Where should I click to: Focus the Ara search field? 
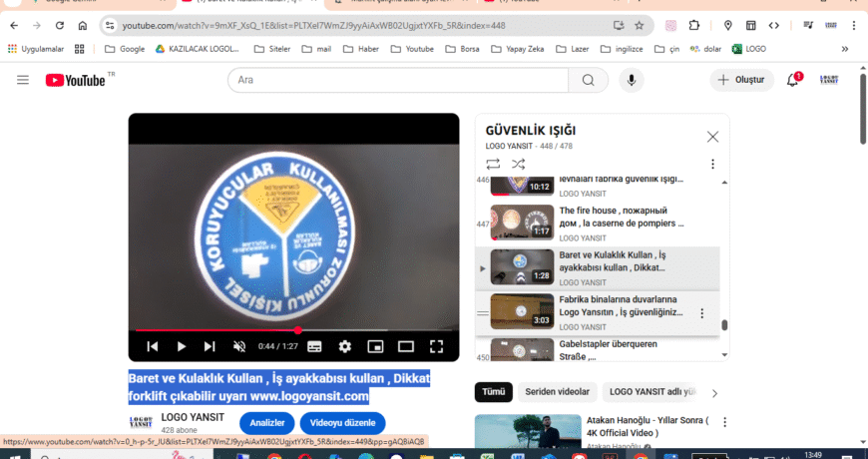point(398,80)
